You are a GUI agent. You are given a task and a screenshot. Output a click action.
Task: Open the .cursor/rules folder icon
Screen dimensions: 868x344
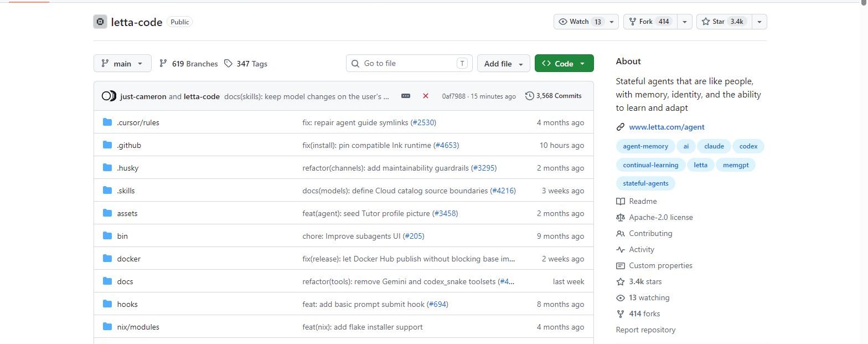click(107, 122)
